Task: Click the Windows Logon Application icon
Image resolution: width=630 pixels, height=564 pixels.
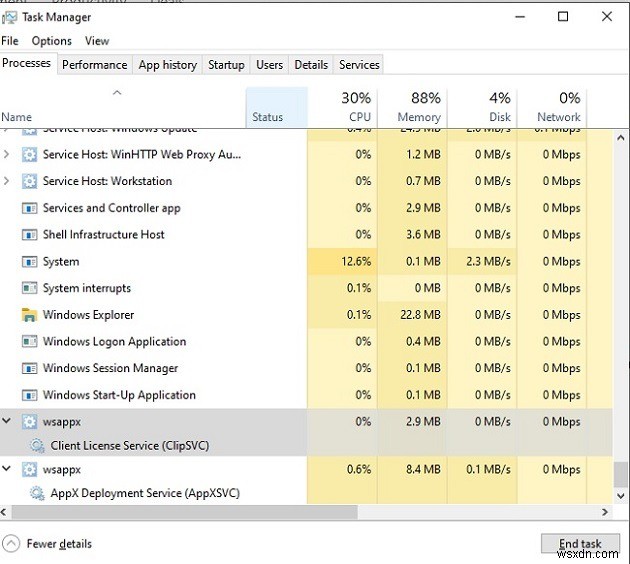Action: [x=29, y=341]
